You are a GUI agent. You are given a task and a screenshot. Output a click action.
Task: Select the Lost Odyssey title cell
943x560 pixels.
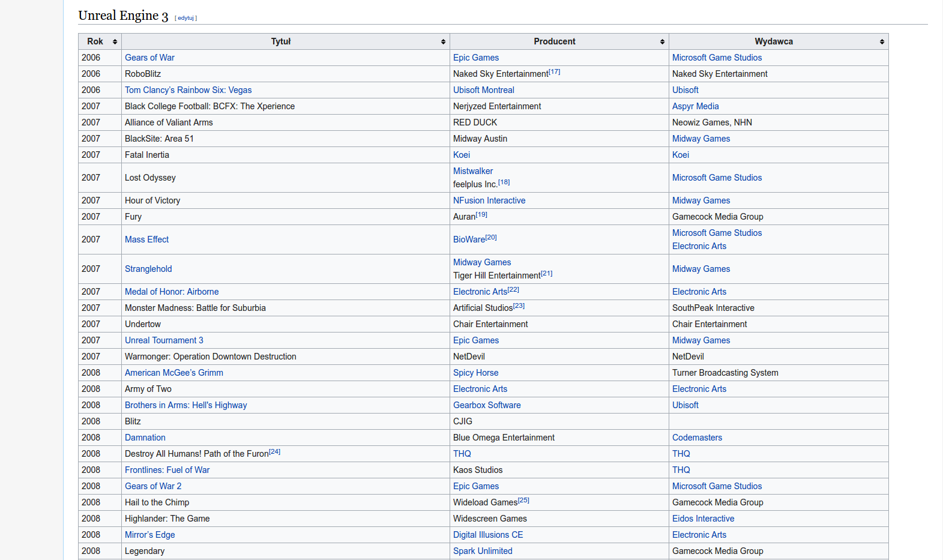[x=286, y=178]
